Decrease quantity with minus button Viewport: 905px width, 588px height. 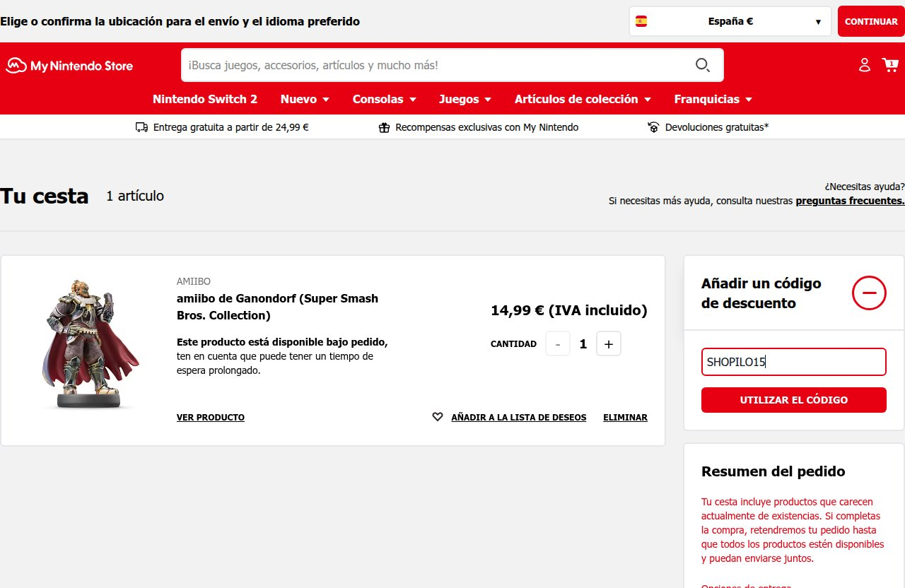(x=558, y=344)
